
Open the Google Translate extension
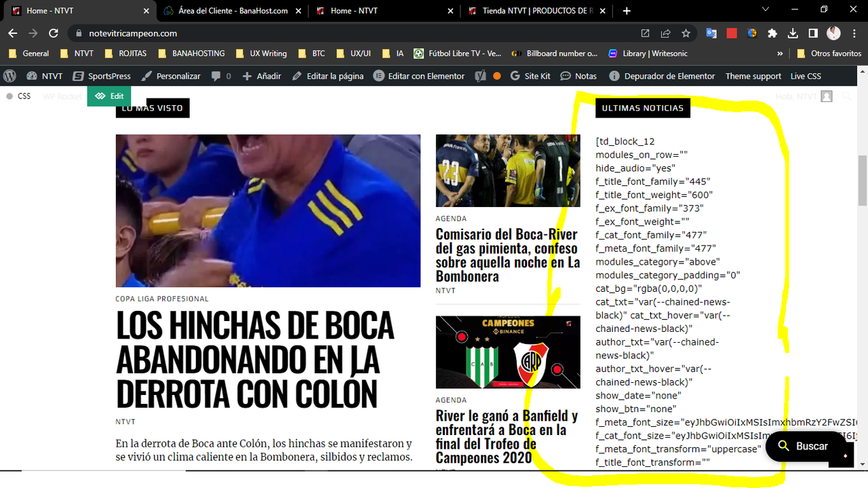(711, 33)
